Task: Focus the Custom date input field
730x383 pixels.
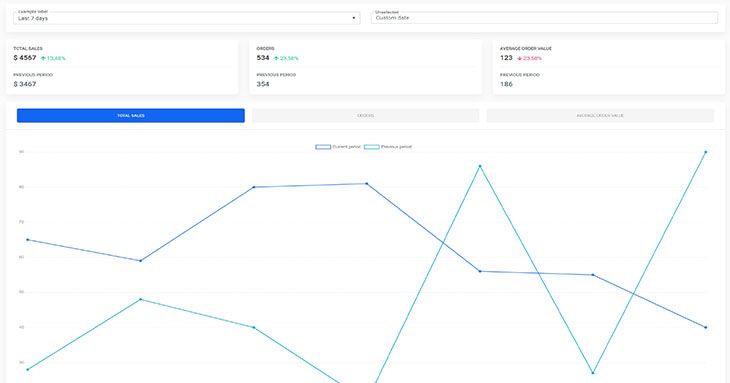Action: click(x=544, y=18)
